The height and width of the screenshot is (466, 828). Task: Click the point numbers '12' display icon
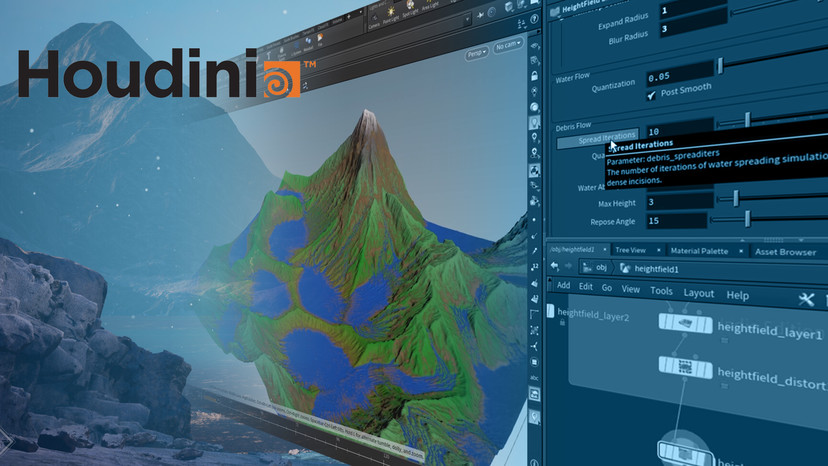[x=534, y=267]
